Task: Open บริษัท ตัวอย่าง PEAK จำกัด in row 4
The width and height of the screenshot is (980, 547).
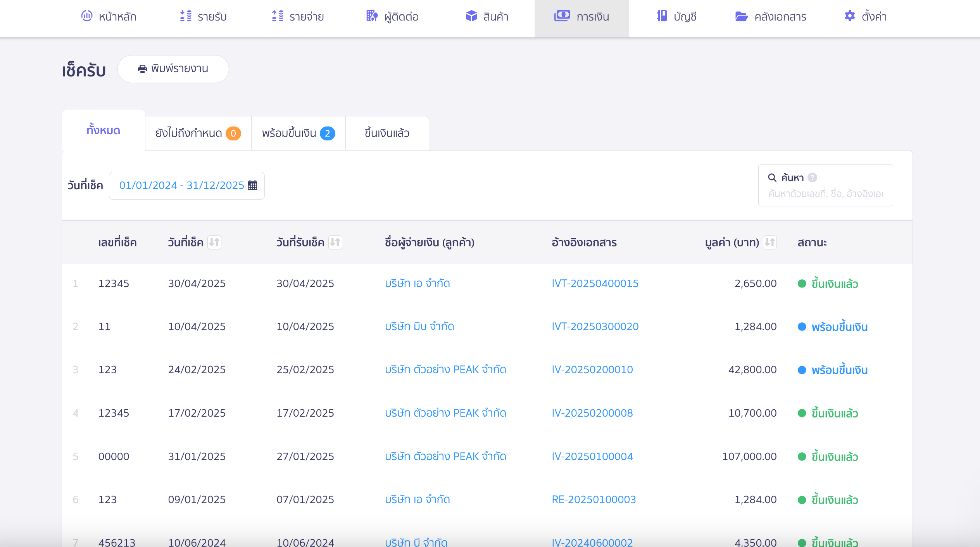Action: (x=445, y=413)
